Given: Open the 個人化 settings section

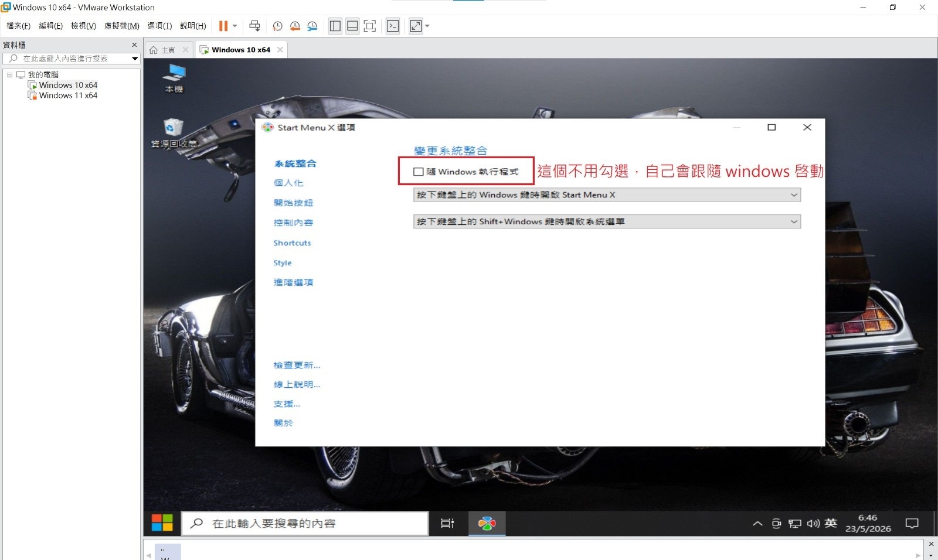Looking at the screenshot, I should coord(288,183).
